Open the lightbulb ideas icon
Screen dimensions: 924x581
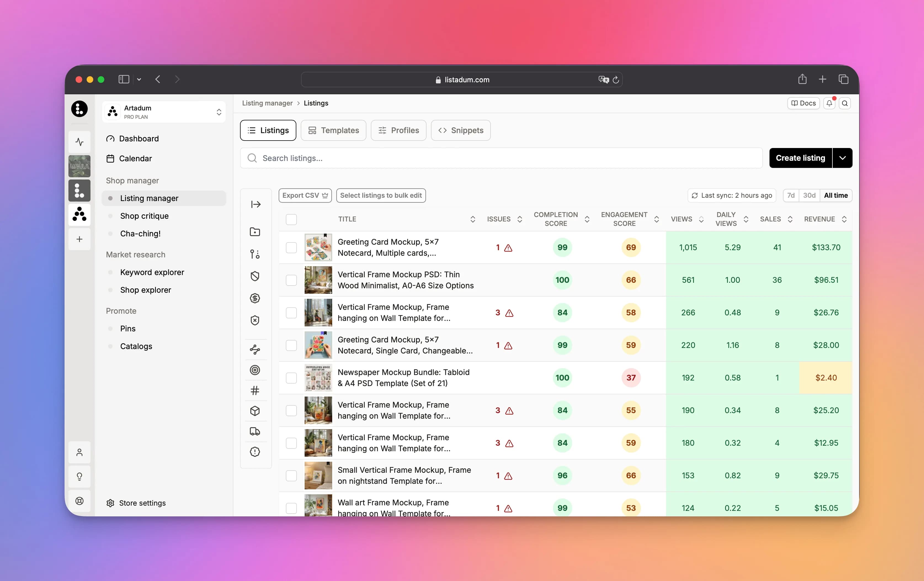(79, 477)
